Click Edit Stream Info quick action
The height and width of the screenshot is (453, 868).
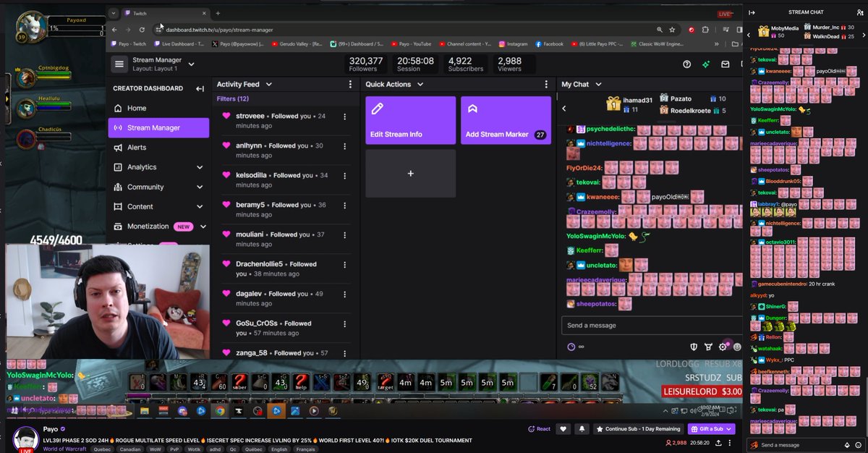(410, 120)
